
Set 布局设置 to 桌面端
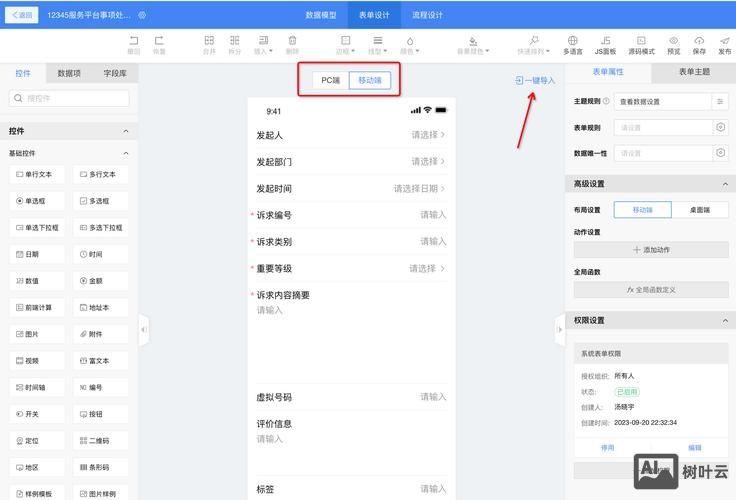pyautogui.click(x=700, y=210)
